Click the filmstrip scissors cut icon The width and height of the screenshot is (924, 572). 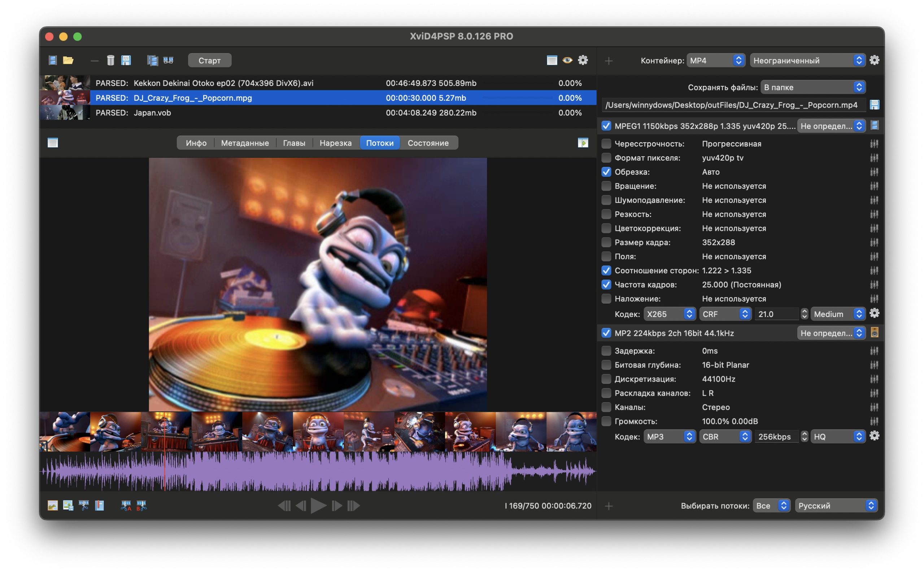point(84,506)
